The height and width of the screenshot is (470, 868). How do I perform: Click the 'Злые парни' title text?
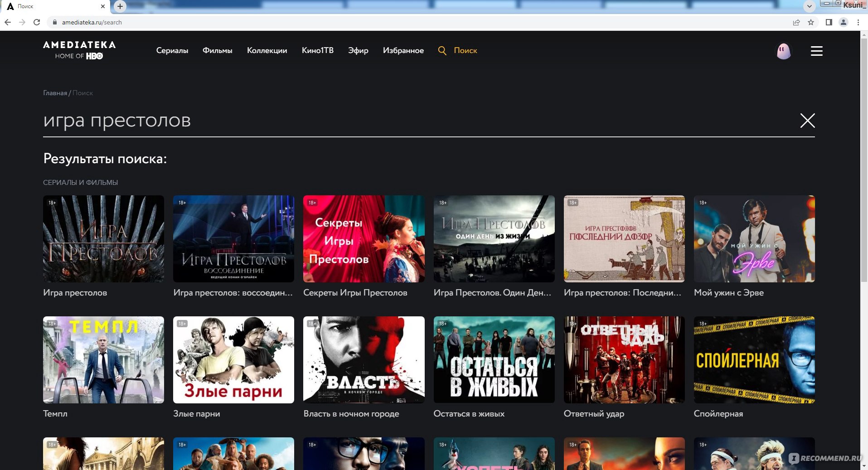pos(197,414)
